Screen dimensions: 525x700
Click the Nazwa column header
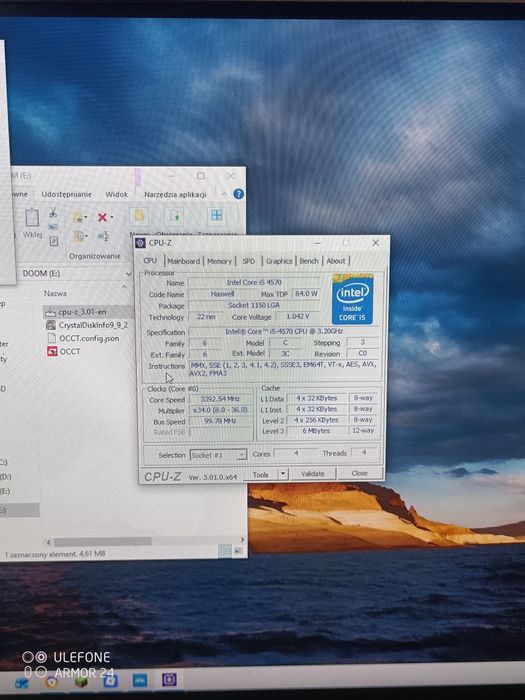[55, 293]
